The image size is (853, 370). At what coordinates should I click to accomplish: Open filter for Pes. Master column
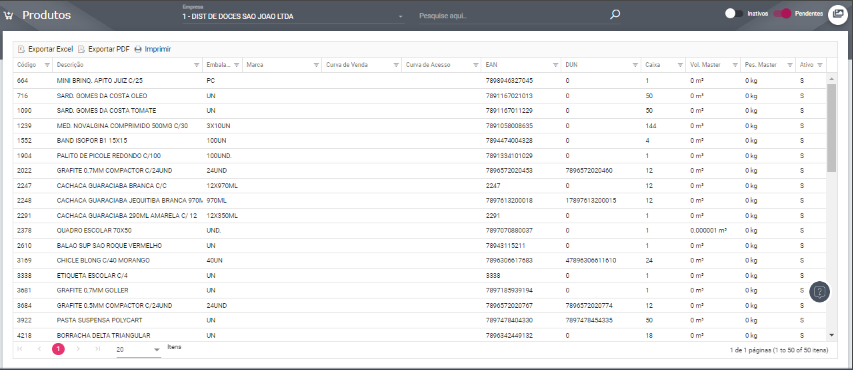(789, 65)
